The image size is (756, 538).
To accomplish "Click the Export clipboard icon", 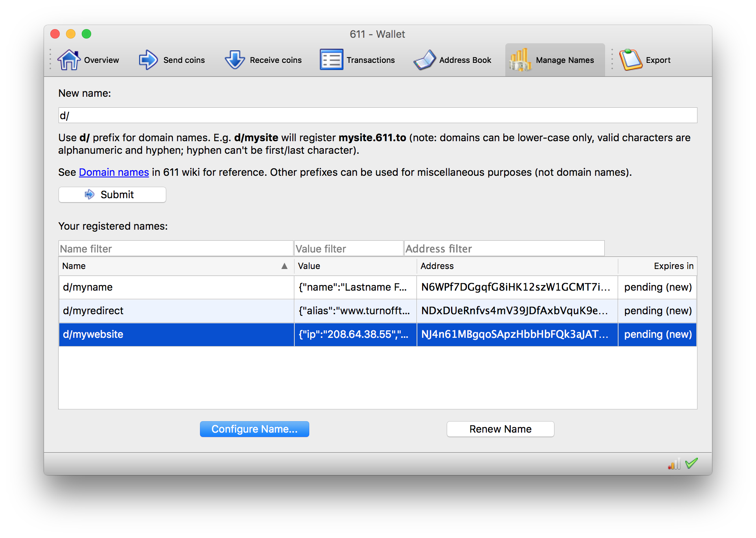I will (x=631, y=60).
